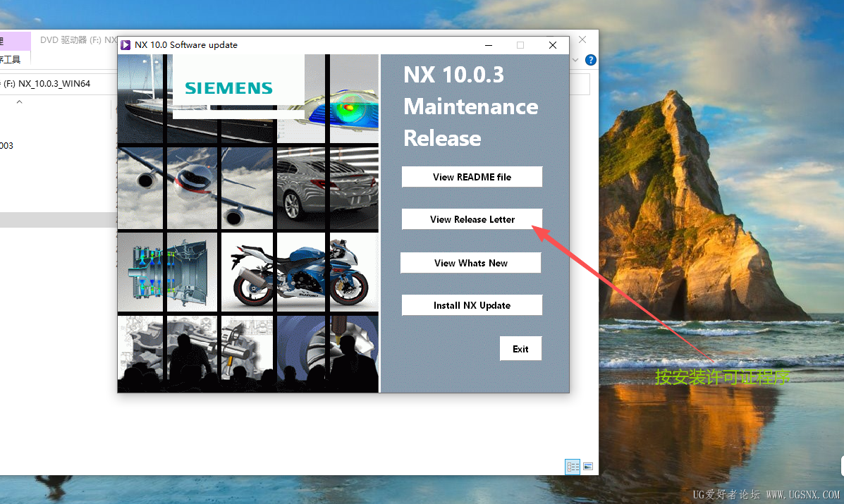The height and width of the screenshot is (504, 844).
Task: Click the Siemens logo in installer
Action: [x=228, y=88]
